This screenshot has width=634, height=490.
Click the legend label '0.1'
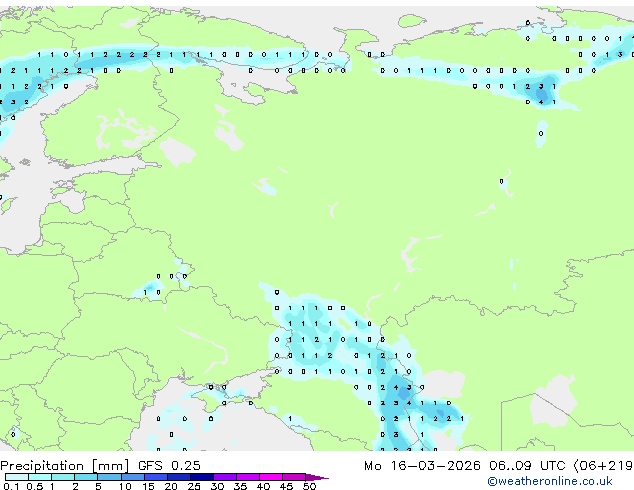[11, 486]
